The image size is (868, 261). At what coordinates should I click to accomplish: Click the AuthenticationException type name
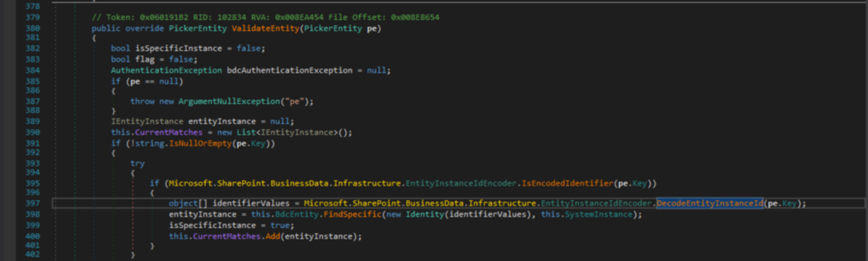(x=166, y=70)
